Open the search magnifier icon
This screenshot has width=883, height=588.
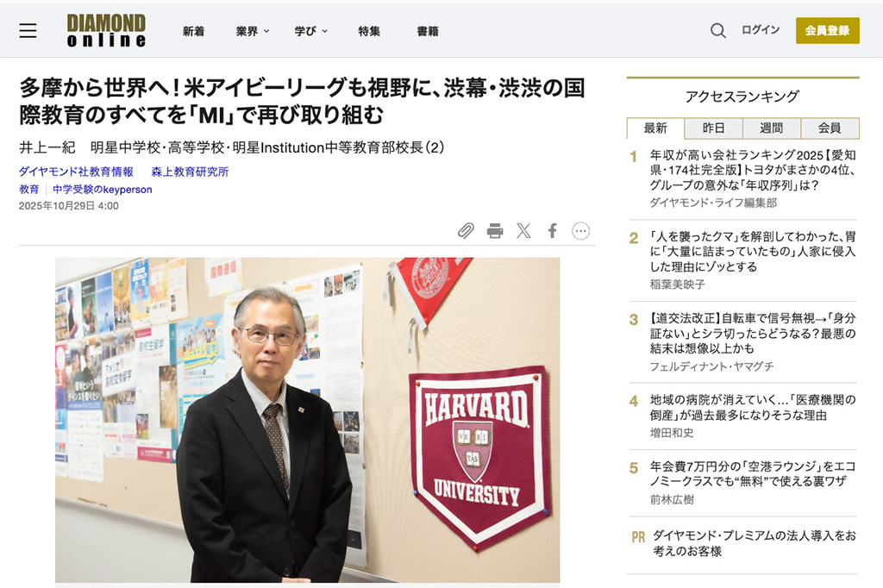717,30
